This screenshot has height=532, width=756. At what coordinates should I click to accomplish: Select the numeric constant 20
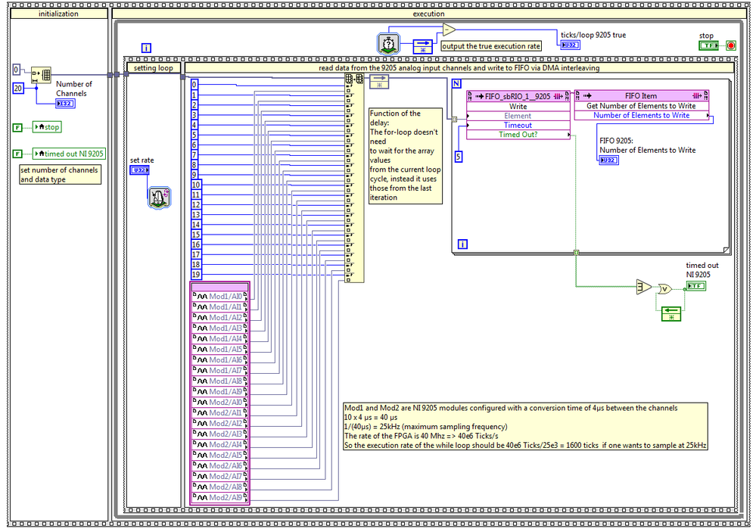[18, 89]
